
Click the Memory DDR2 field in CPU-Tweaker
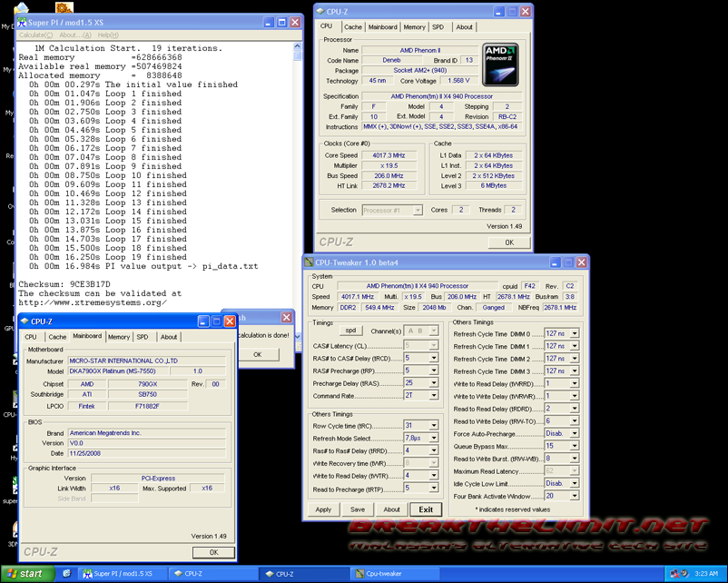(348, 308)
